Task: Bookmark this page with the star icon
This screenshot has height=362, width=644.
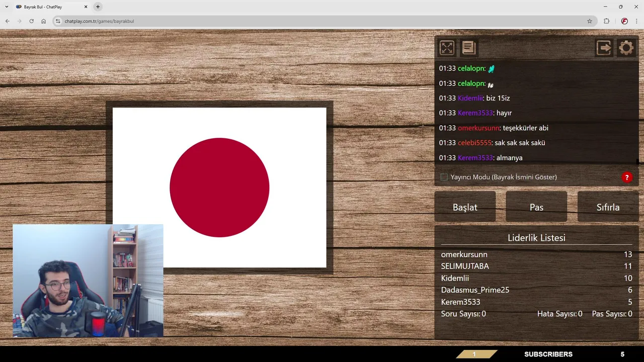Action: pos(590,21)
